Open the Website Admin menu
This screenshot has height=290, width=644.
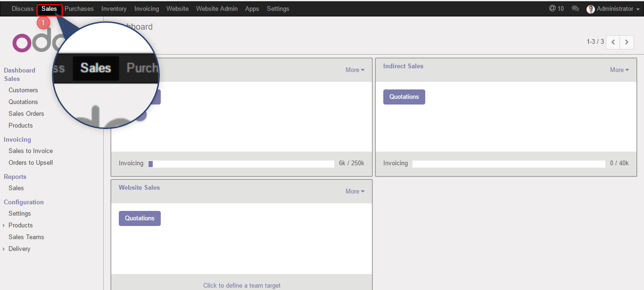(217, 9)
